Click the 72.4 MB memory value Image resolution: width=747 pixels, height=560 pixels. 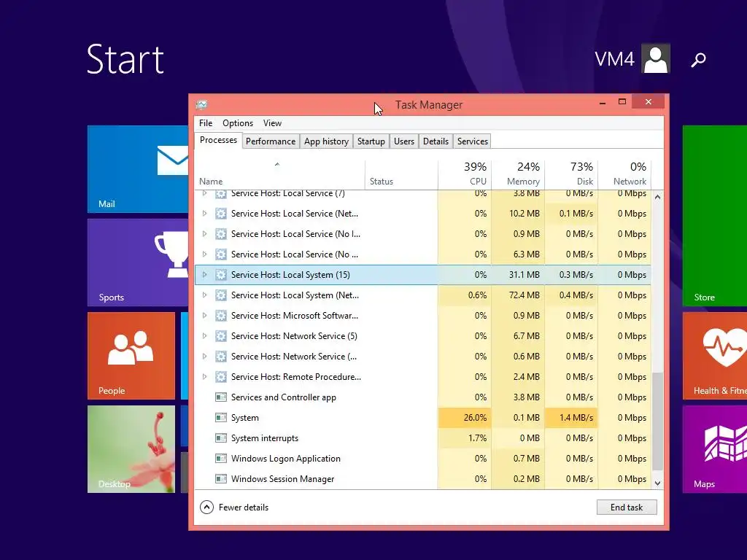pos(524,295)
